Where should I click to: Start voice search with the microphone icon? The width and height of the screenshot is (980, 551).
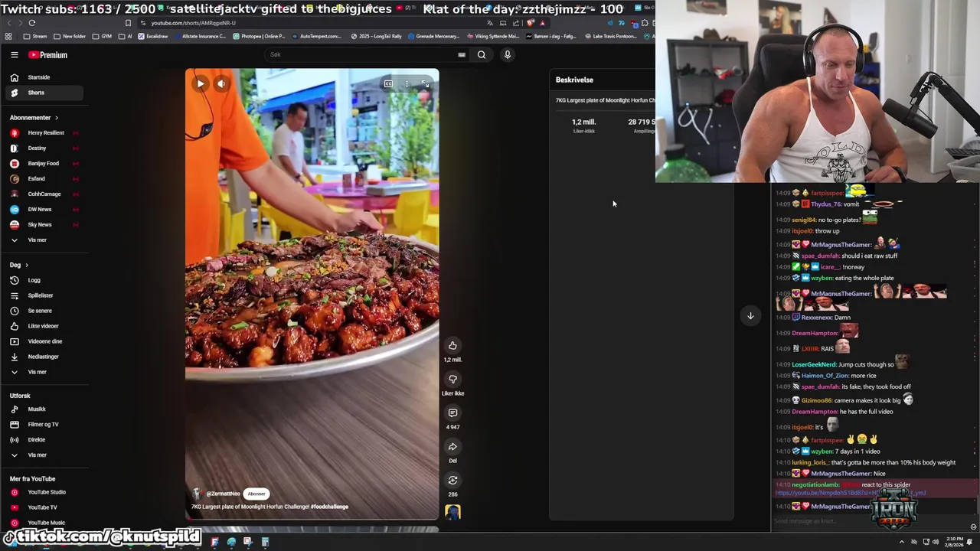[x=507, y=55]
